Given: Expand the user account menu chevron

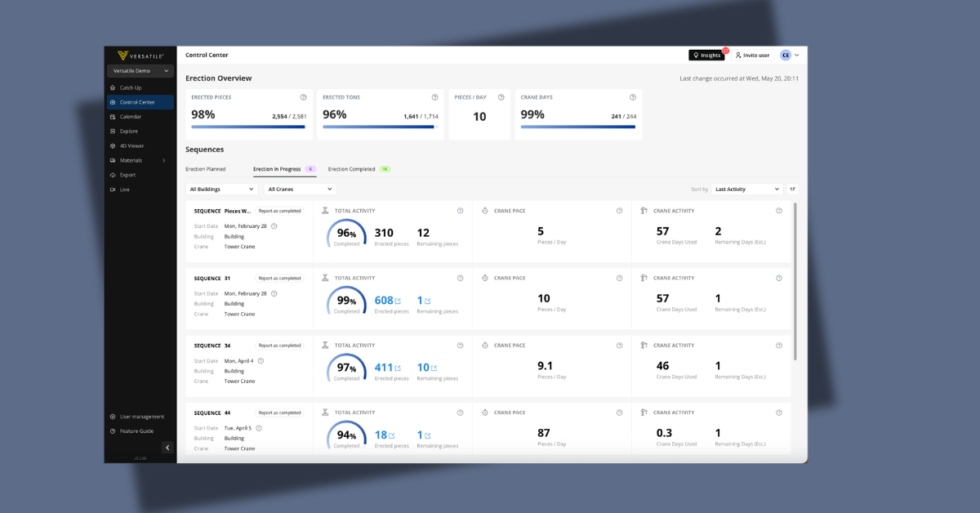Looking at the screenshot, I should [x=797, y=56].
